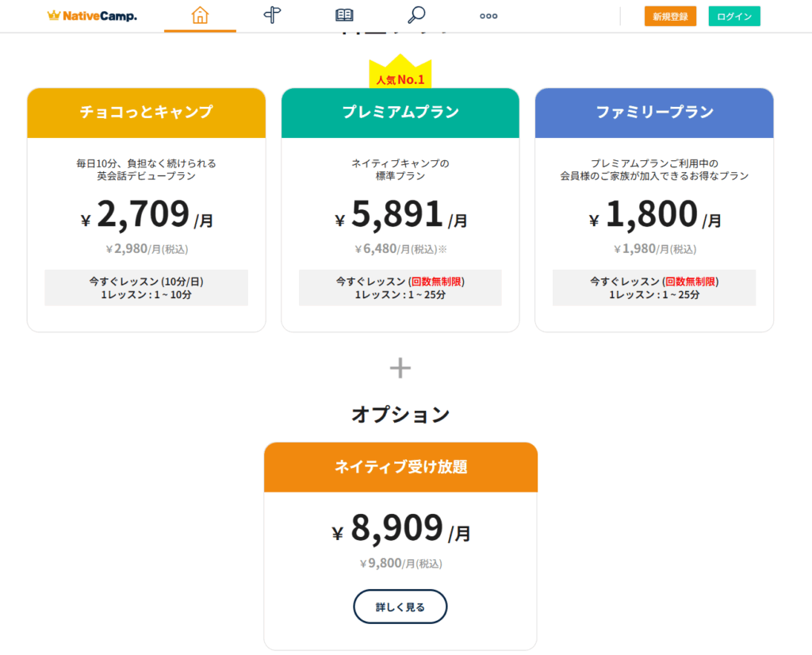Click the 人気No.1 yellow crown badge
Screen dimensions: 812x655
pos(400,75)
